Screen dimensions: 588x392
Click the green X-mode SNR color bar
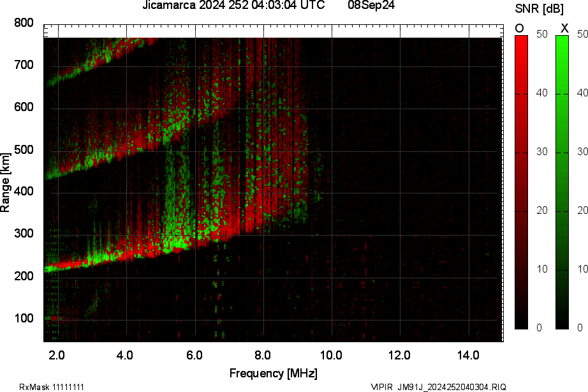pos(562,182)
